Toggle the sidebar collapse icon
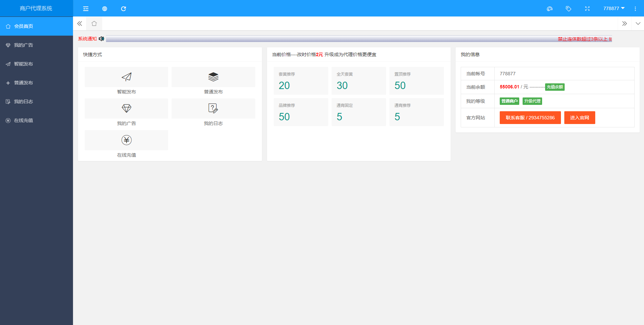Image resolution: width=644 pixels, height=325 pixels. pyautogui.click(x=86, y=9)
